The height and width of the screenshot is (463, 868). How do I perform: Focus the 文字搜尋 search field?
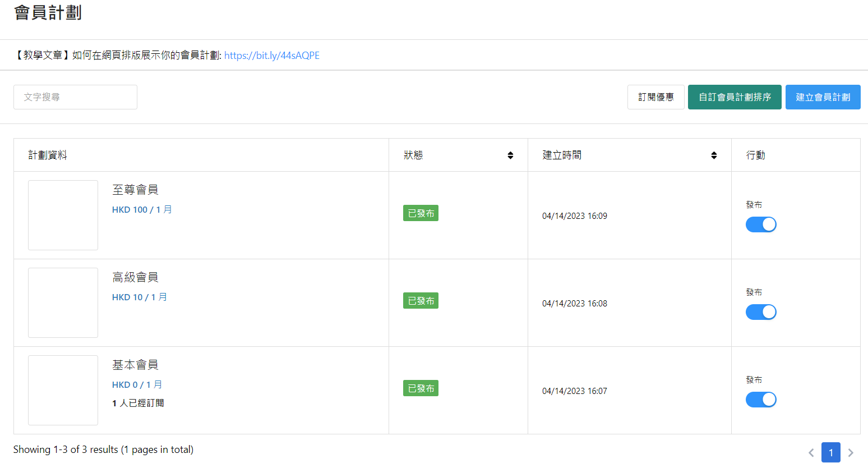[75, 97]
